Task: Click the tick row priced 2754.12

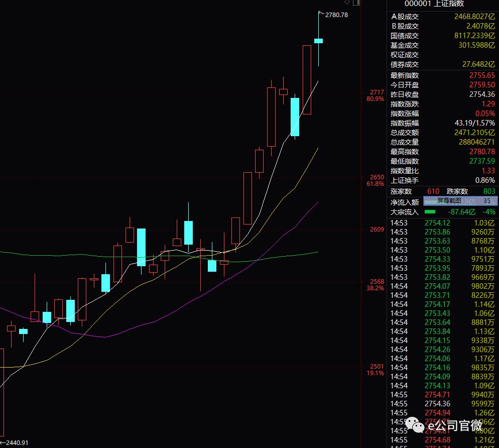Action: pyautogui.click(x=442, y=223)
